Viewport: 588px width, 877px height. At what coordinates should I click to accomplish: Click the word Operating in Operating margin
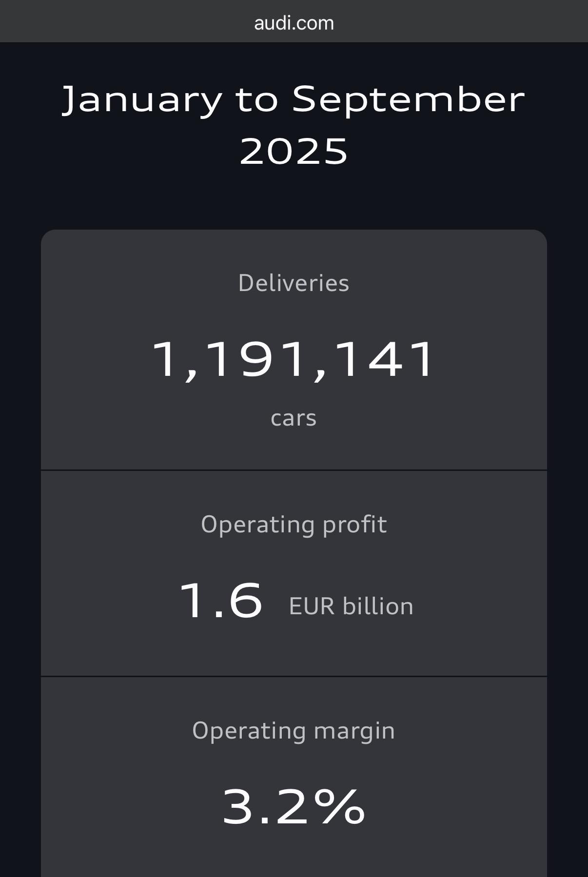249,731
